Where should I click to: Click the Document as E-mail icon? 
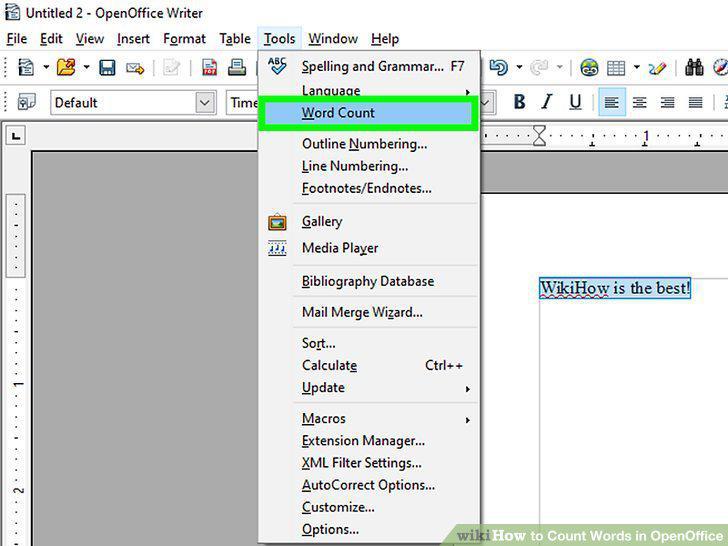pyautogui.click(x=135, y=68)
